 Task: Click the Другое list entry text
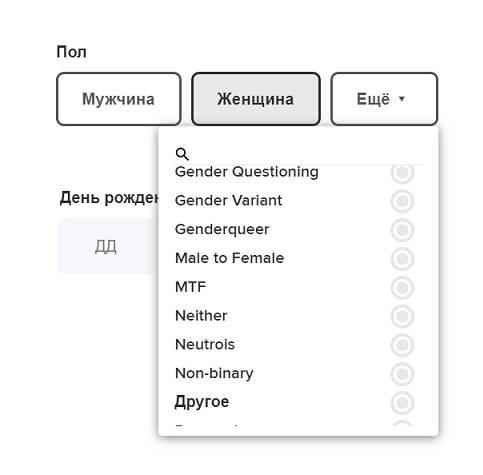tap(202, 402)
